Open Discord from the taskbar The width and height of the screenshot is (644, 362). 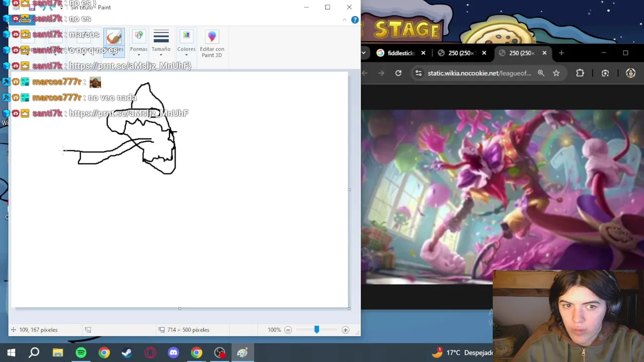[174, 353]
